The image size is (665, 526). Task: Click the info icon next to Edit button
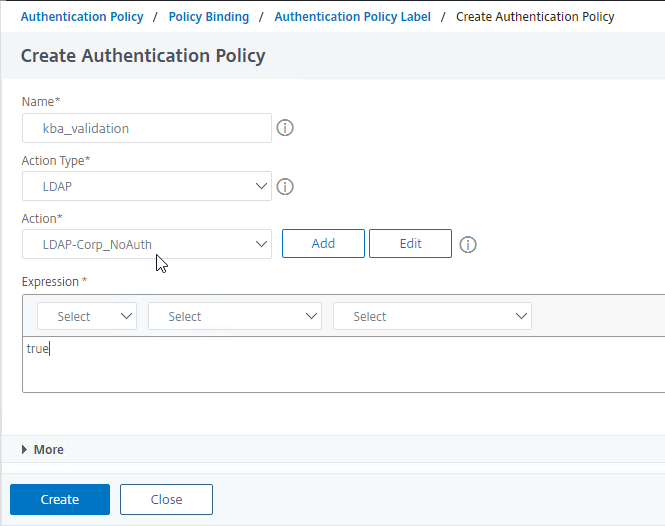(468, 245)
